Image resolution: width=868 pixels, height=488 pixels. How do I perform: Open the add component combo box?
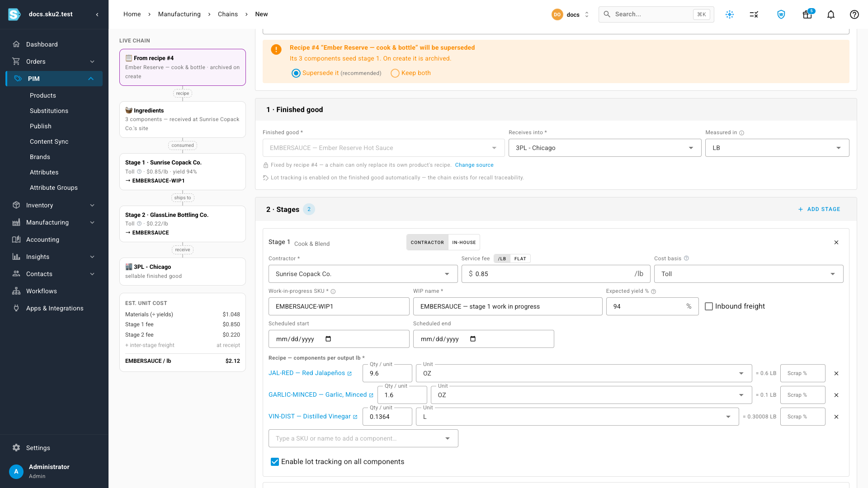pyautogui.click(x=363, y=438)
